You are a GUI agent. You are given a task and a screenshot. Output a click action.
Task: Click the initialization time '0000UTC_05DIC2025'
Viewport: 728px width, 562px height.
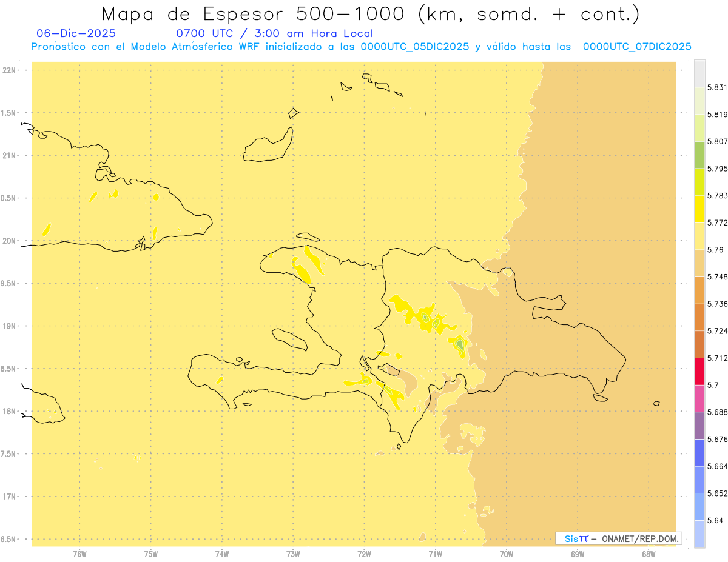415,47
